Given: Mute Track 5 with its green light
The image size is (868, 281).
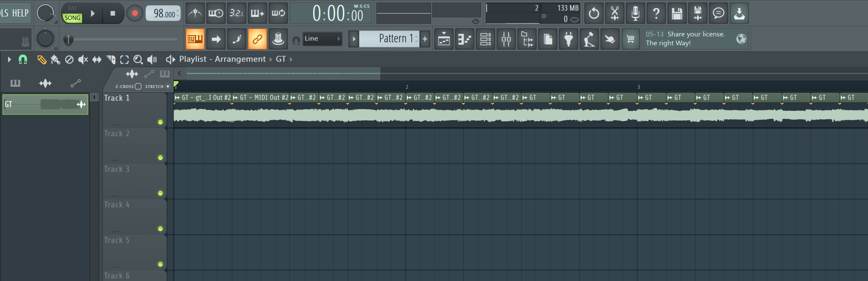Looking at the screenshot, I should [160, 264].
